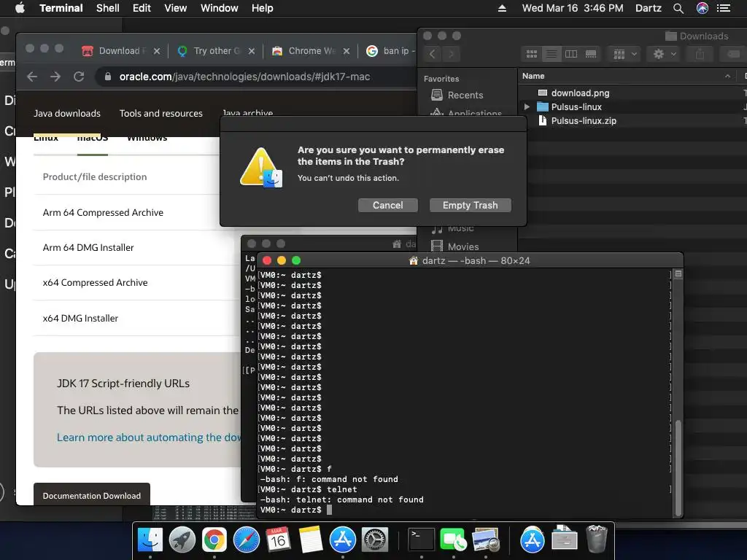The width and height of the screenshot is (747, 560).
Task: Close the 'Chrome We' Chrome tab
Action: [x=347, y=51]
